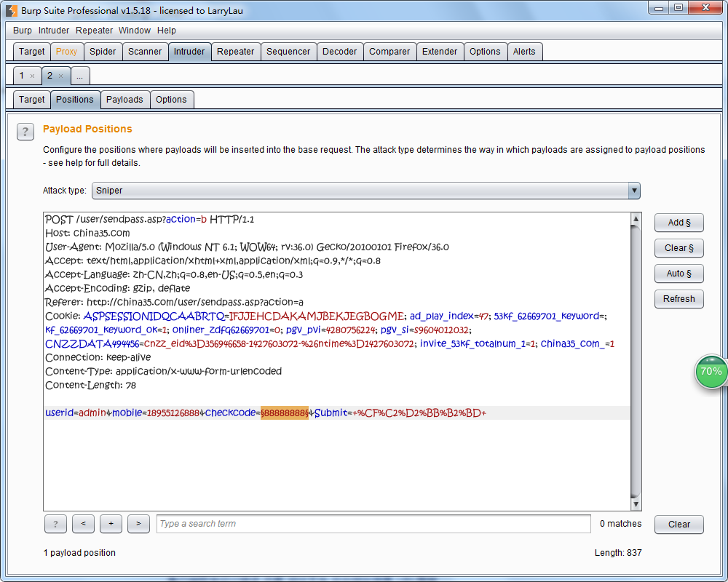Click request editor scrollbar down arrow
Viewport: 728px width, 582px height.
coord(636,504)
